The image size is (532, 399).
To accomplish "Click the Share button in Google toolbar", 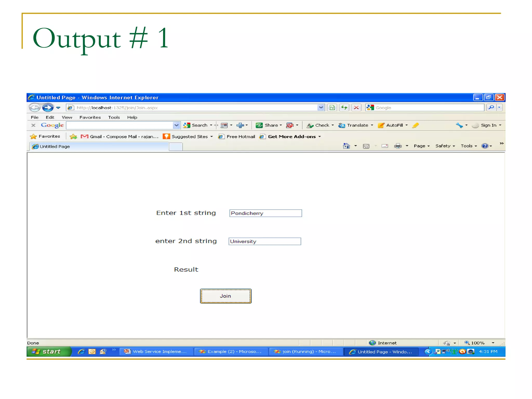I will pos(269,125).
